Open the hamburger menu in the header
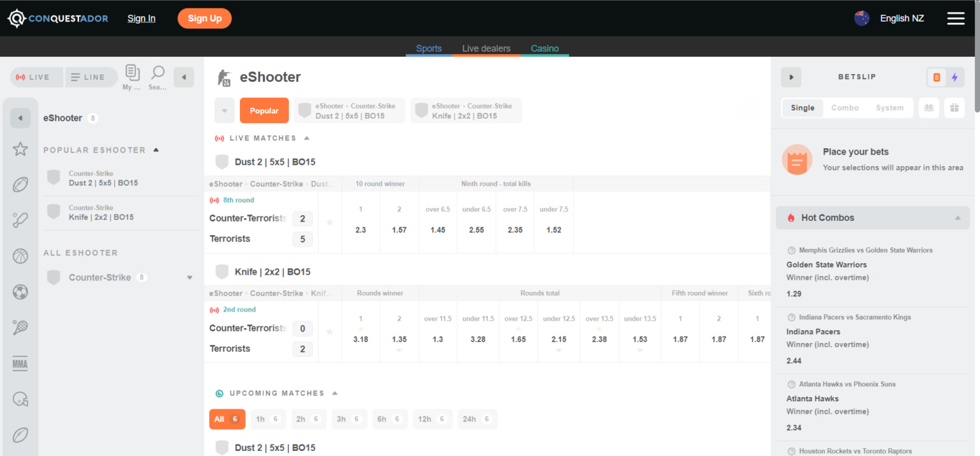 (955, 19)
